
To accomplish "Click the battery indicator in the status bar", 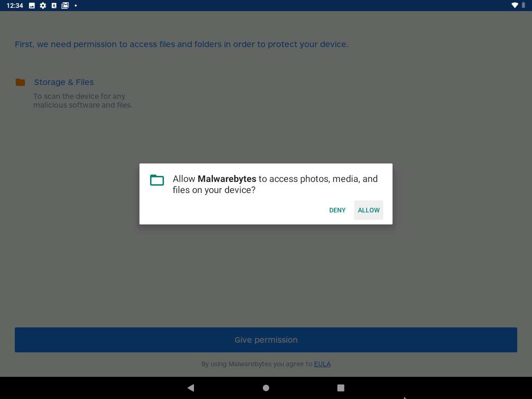I will pos(523,6).
